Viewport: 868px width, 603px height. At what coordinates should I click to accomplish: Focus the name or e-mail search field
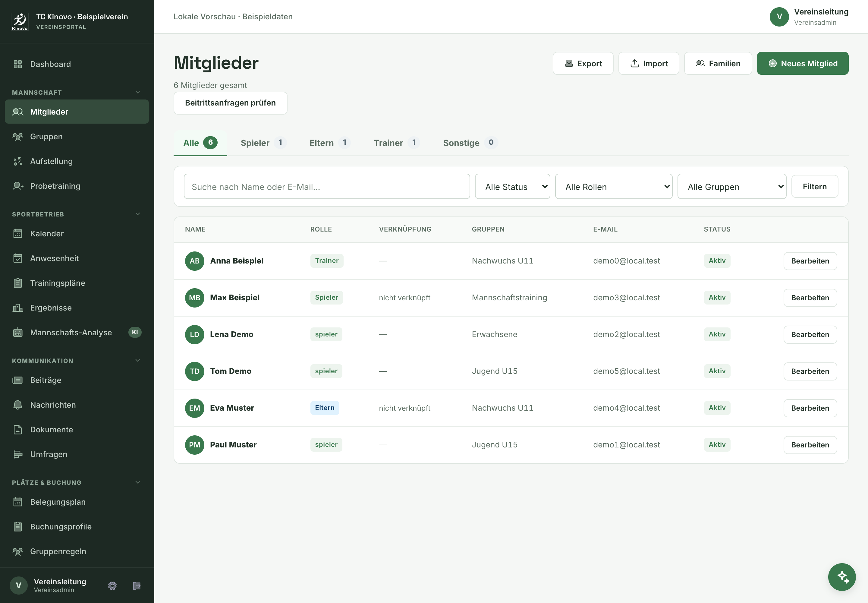pyautogui.click(x=327, y=187)
